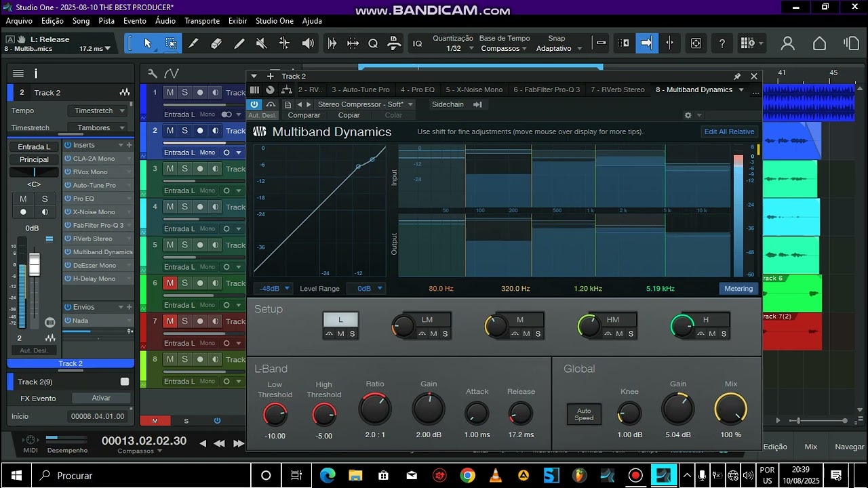The height and width of the screenshot is (488, 868).
Task: Go to previous preset arrow
Action: (x=299, y=104)
